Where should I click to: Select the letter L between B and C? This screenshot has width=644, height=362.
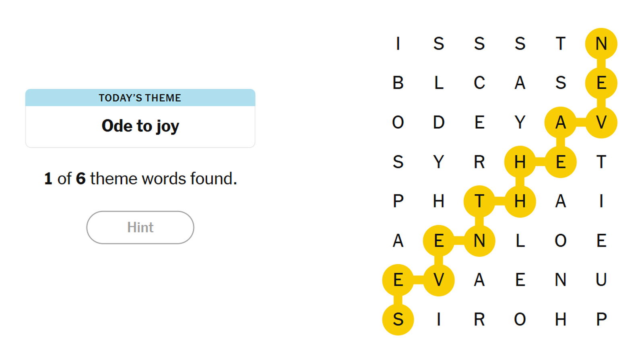(x=439, y=83)
